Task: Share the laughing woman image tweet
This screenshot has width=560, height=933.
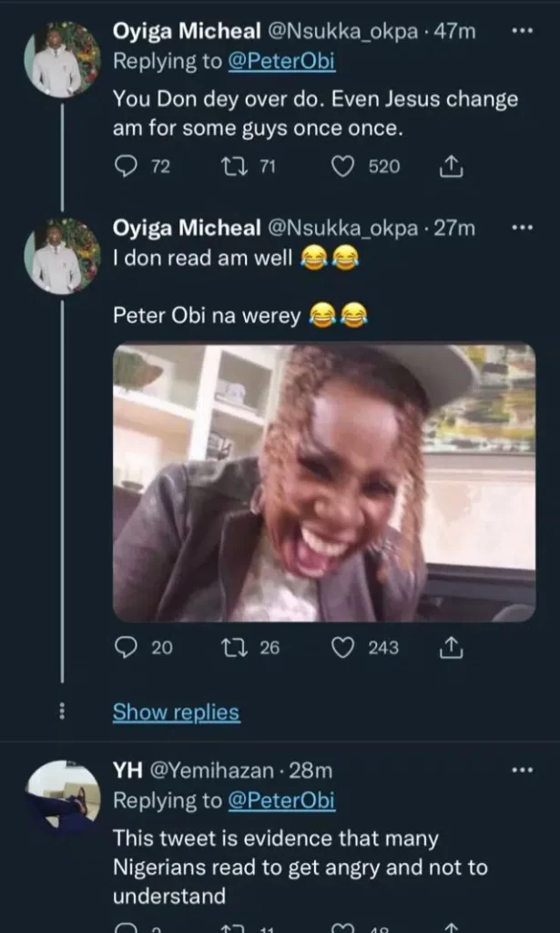Action: pos(452,648)
